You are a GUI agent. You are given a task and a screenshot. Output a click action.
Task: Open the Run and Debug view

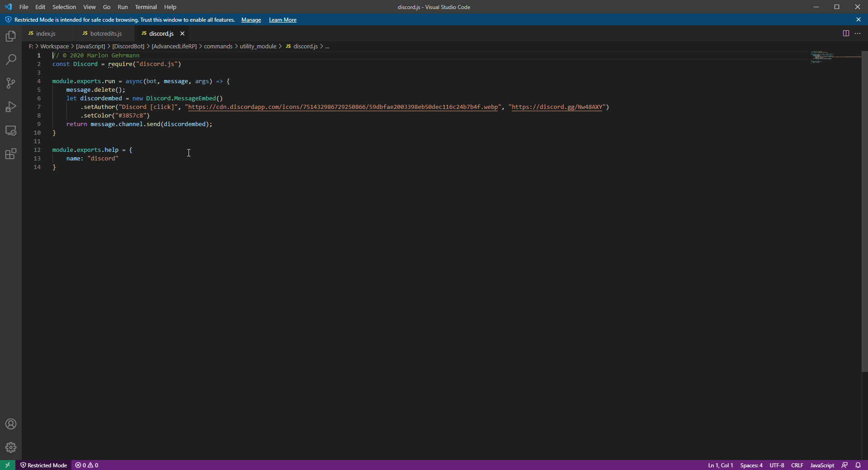click(11, 107)
